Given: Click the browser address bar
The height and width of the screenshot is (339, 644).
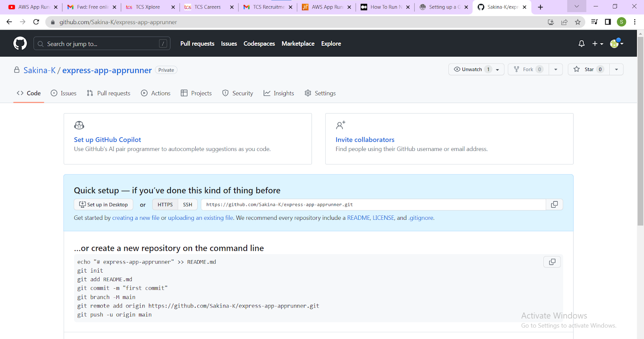Looking at the screenshot, I should [x=298, y=22].
